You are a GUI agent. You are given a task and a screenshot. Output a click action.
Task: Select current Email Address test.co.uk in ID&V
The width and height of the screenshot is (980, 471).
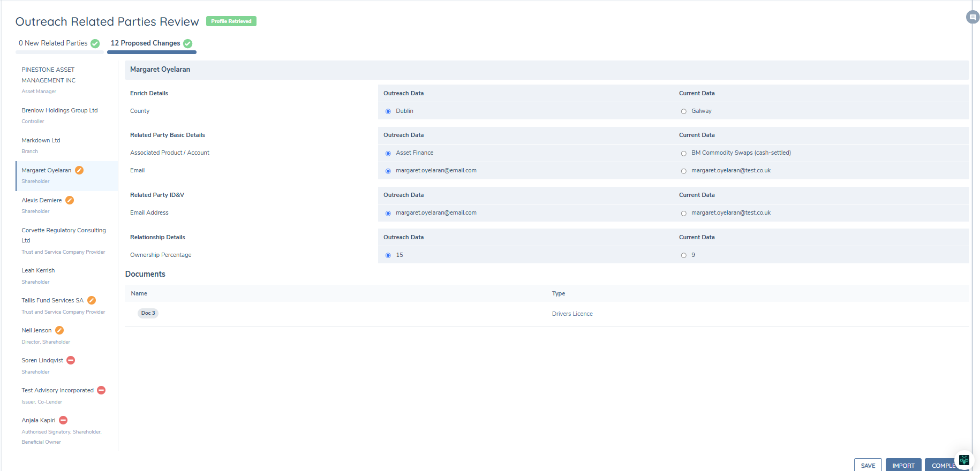(x=683, y=213)
